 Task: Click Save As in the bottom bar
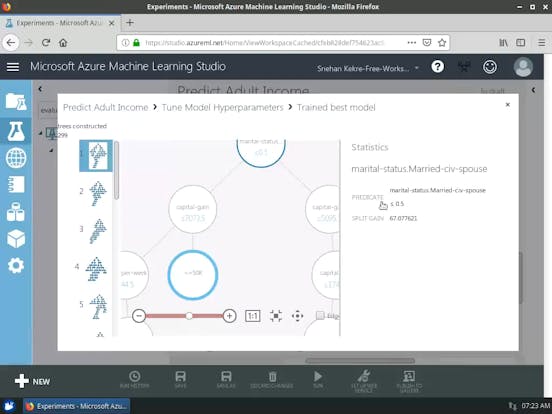click(x=226, y=380)
